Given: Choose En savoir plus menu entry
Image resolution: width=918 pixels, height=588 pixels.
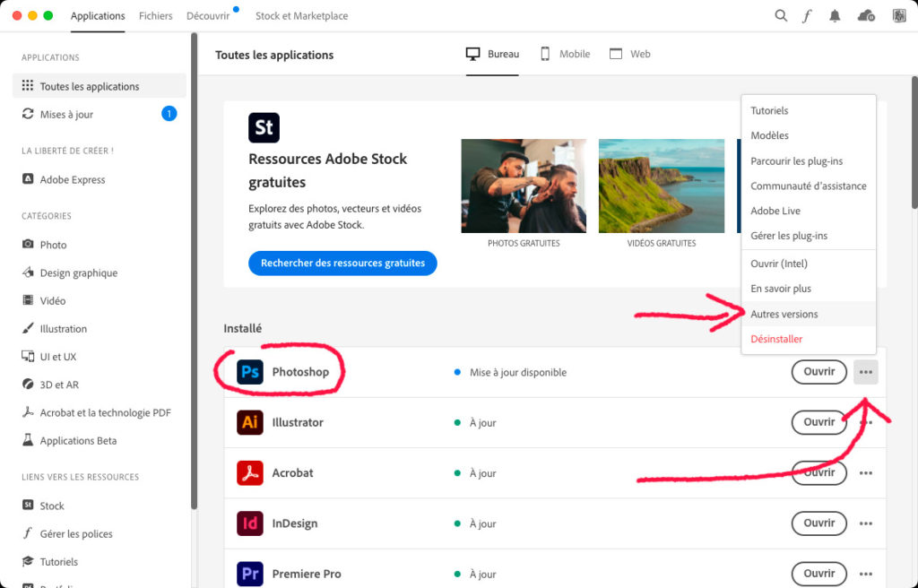Looking at the screenshot, I should coord(809,289).
